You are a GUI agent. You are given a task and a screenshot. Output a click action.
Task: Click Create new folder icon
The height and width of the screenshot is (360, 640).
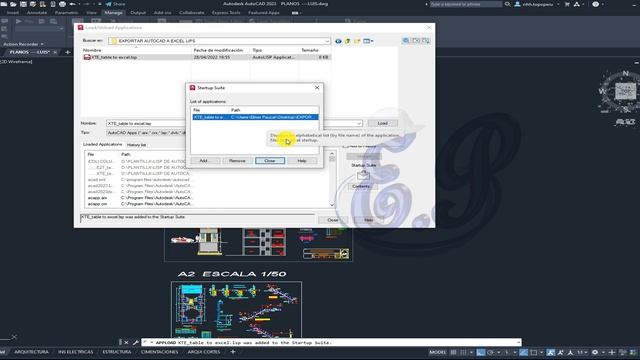coord(357,41)
